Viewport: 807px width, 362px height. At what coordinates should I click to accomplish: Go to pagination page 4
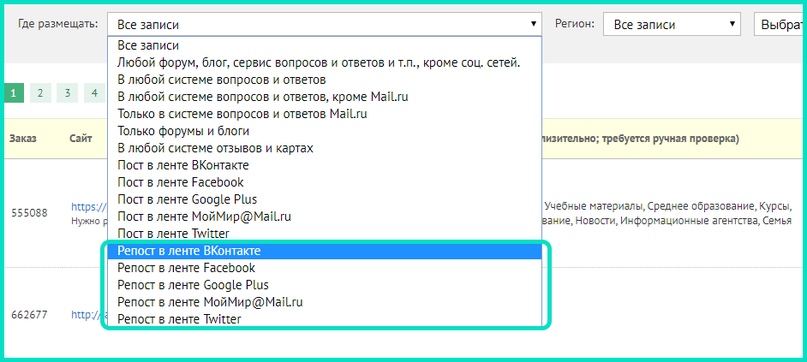(94, 93)
